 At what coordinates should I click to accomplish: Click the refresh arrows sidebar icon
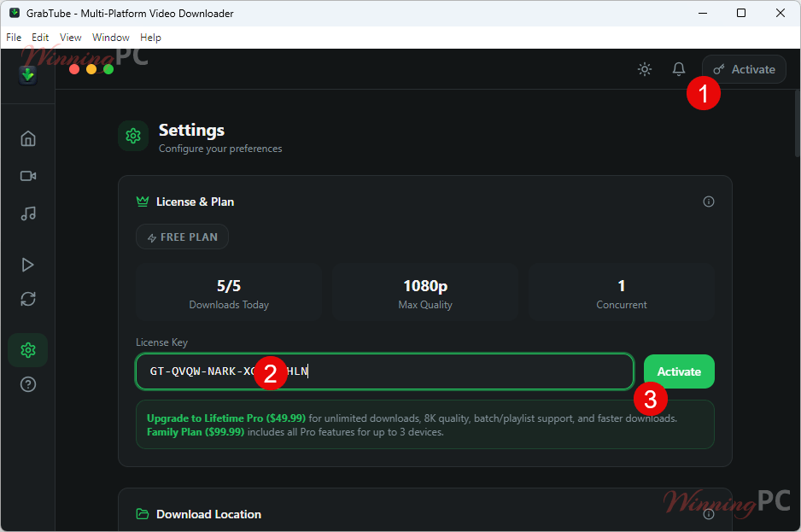(28, 299)
